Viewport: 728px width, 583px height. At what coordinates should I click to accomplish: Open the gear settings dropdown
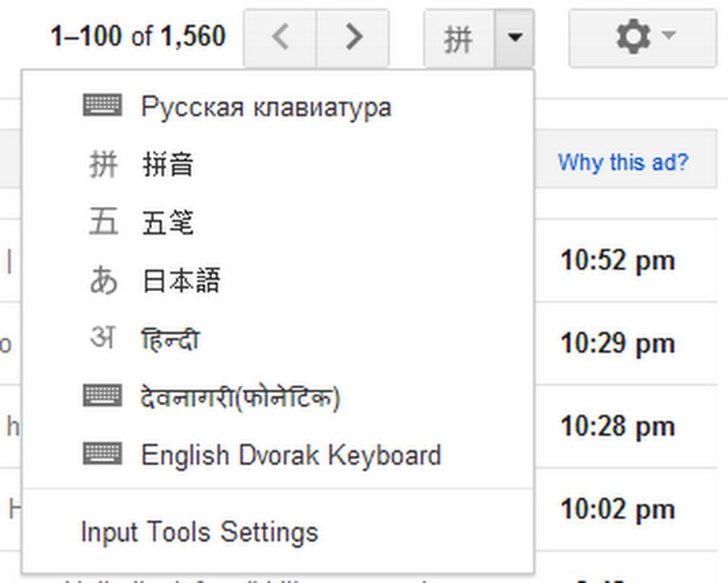(642, 38)
